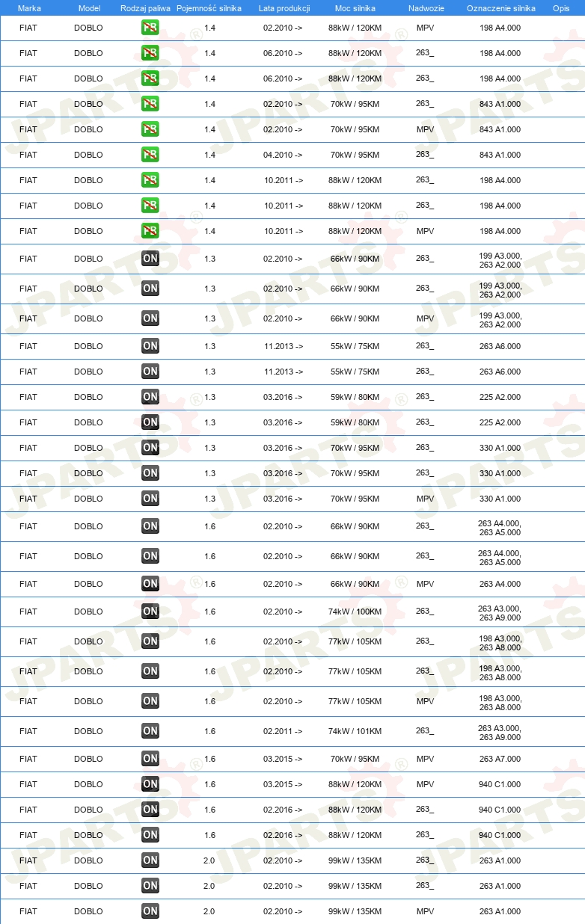
Task: Select DOBLO in the 263 A7.000 row
Action: pyautogui.click(x=88, y=759)
